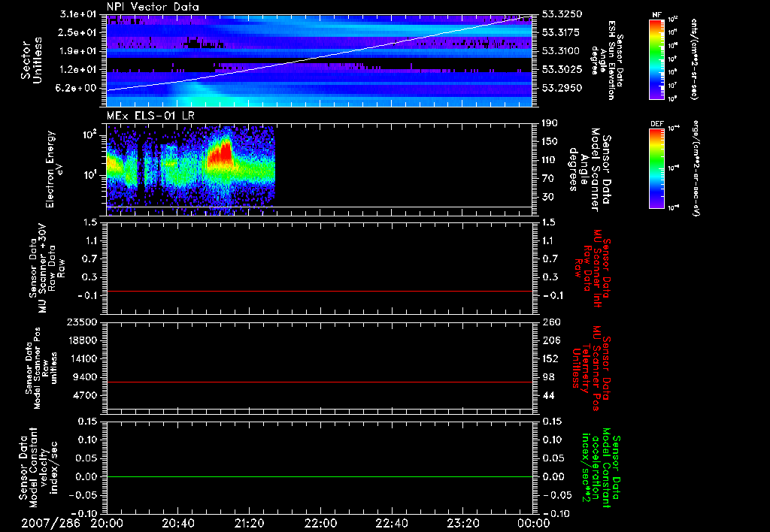Click the green "Model Constant acceleration" label
Viewport: 770px width, 532px height.
tap(601, 467)
